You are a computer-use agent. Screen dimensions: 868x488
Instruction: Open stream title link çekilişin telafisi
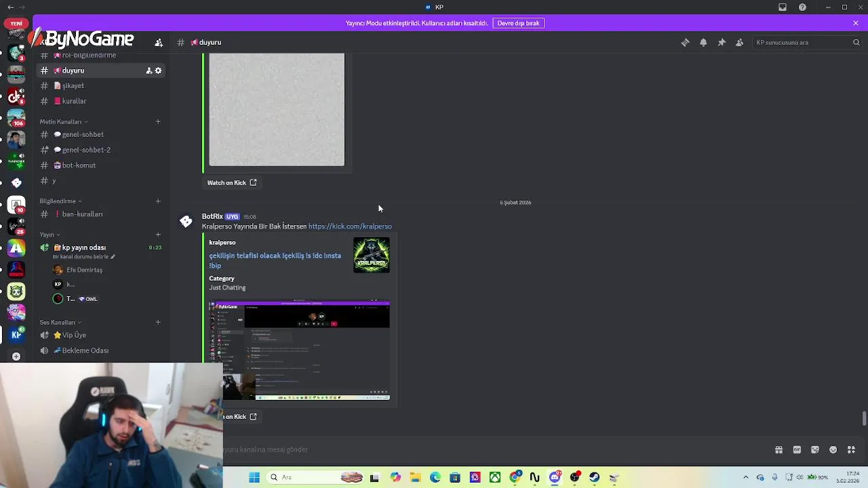pyautogui.click(x=275, y=260)
